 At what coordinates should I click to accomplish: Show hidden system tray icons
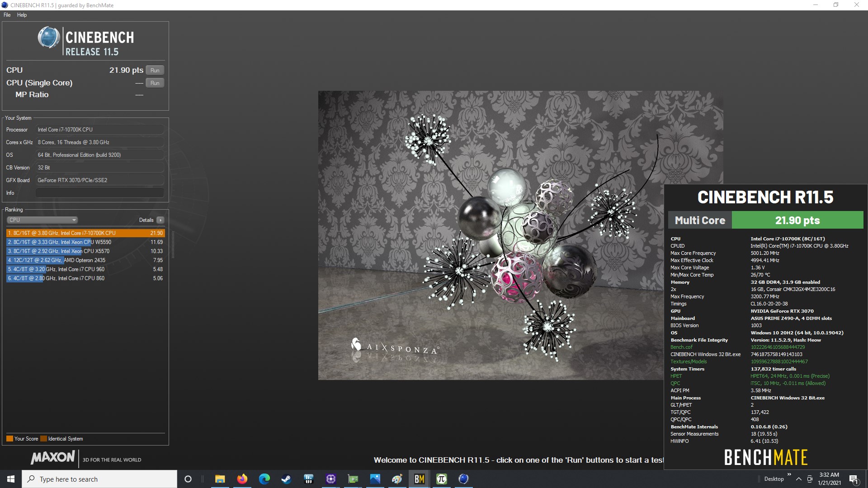tap(799, 479)
